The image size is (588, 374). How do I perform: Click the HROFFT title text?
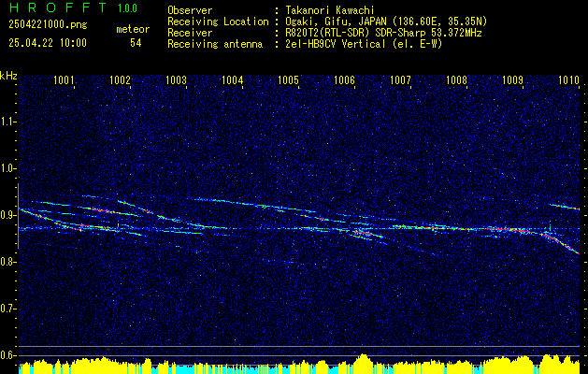click(58, 7)
